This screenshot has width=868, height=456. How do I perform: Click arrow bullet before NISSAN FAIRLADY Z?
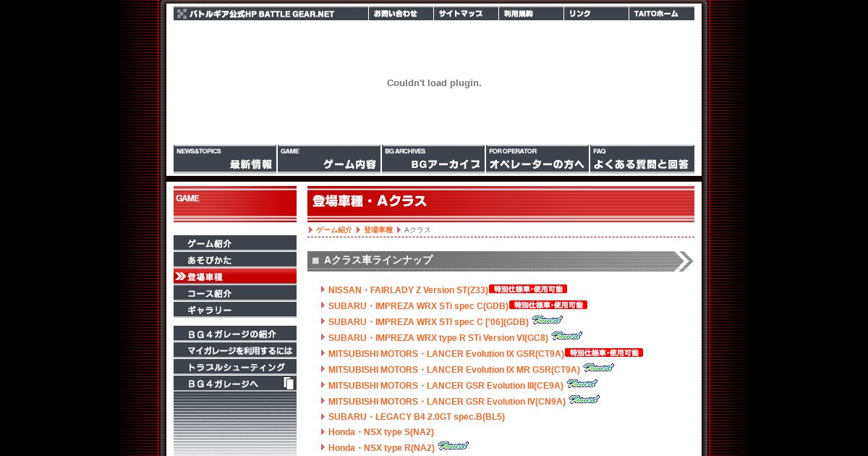(x=323, y=290)
